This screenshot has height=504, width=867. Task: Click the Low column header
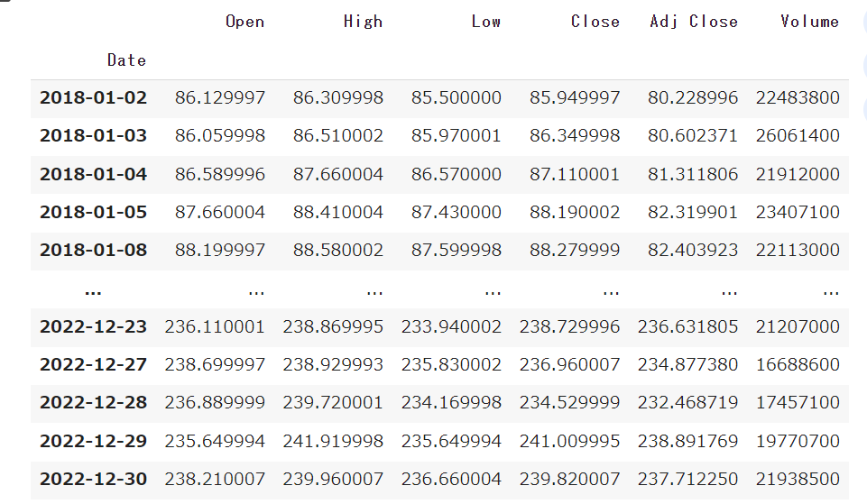pyautogui.click(x=486, y=22)
